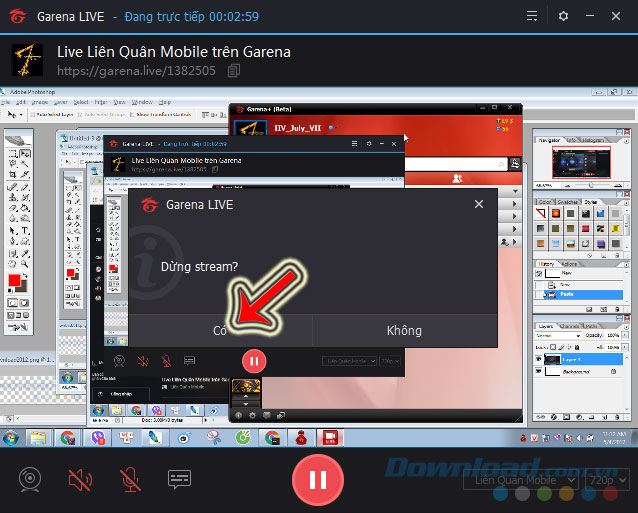
Task: Open Chrome from the taskbar
Action: pos(68,438)
